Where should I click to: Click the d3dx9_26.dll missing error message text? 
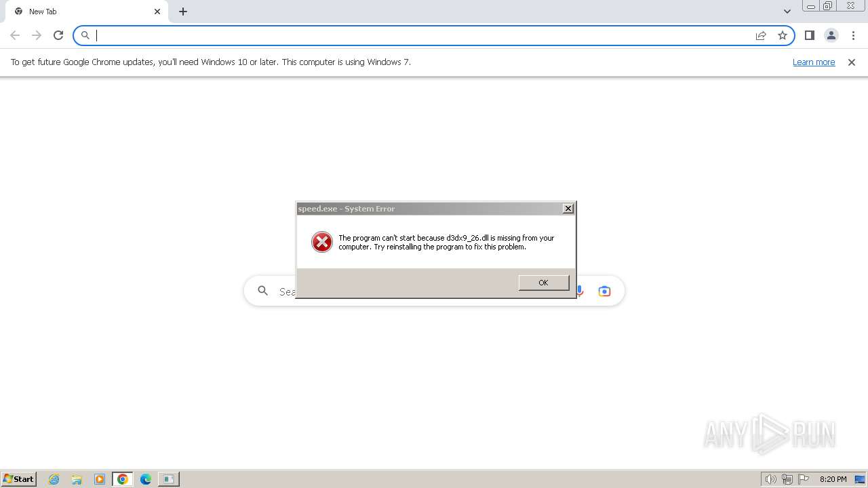(x=446, y=243)
